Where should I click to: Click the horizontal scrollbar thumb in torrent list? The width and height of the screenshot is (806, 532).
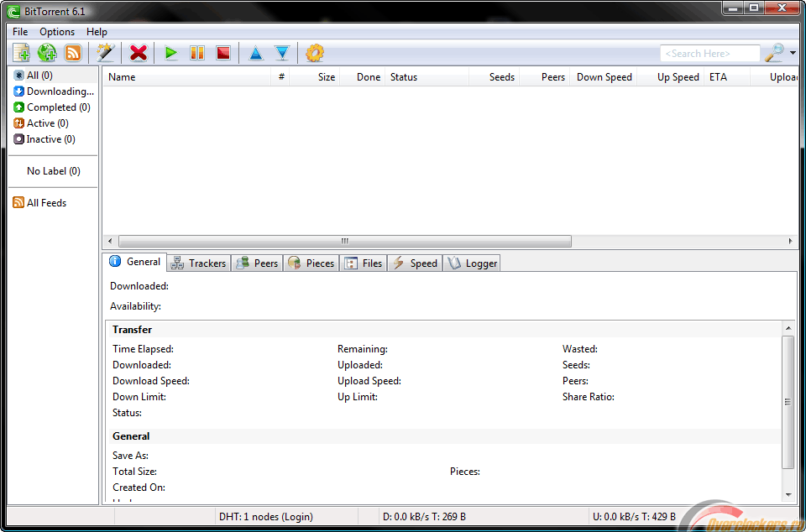click(x=345, y=241)
